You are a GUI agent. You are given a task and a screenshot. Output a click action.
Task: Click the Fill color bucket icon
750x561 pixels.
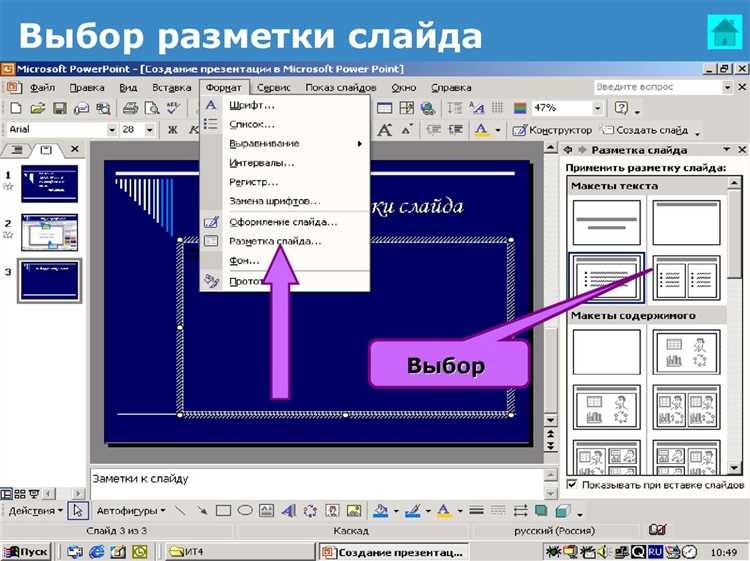click(x=381, y=511)
